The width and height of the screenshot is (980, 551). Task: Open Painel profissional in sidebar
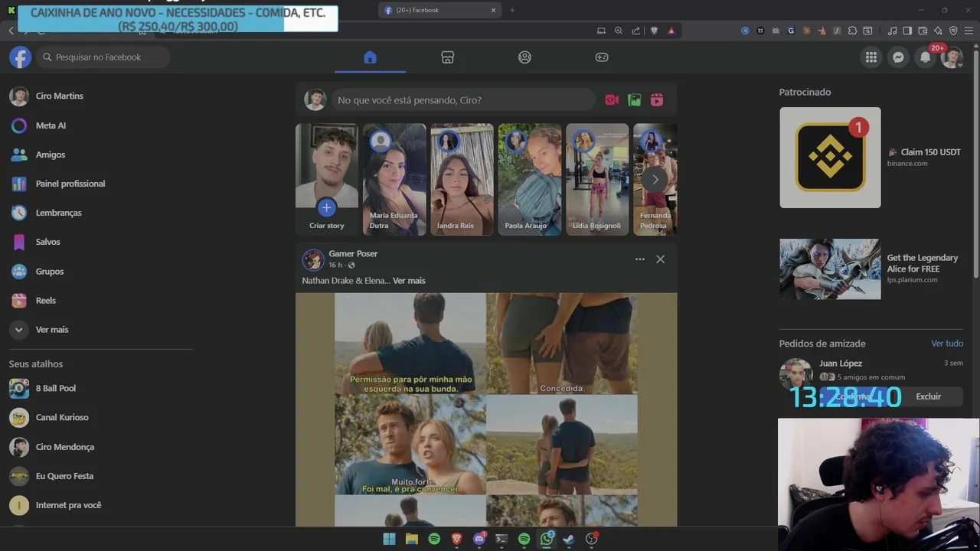pyautogui.click(x=100, y=184)
